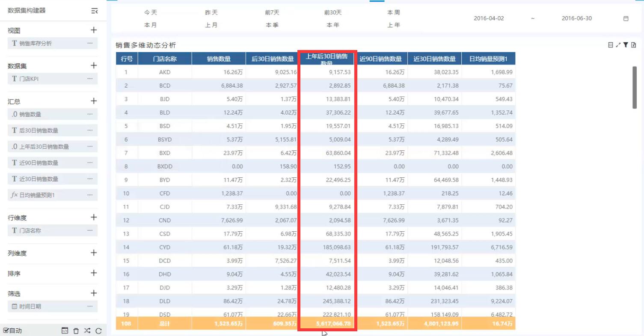This screenshot has width=644, height=336.
Task: Add a new 汇总 measure with the plus icon
Action: (x=94, y=101)
